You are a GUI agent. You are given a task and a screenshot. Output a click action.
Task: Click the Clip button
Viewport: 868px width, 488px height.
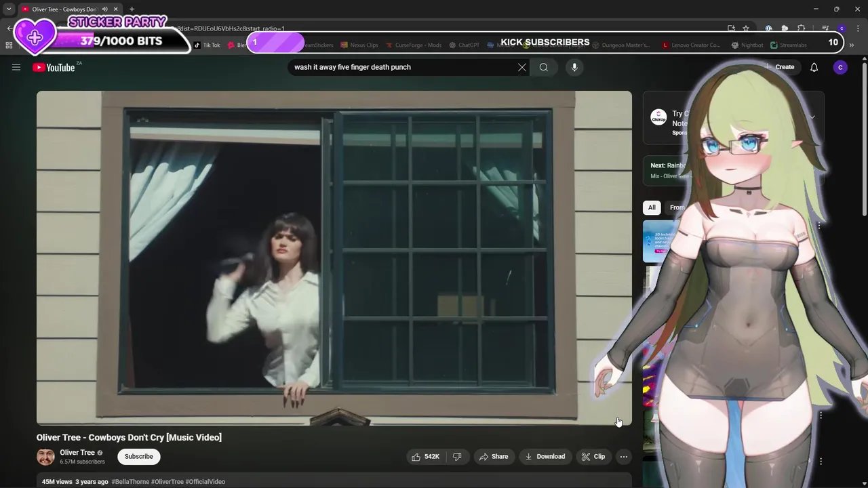(593, 456)
